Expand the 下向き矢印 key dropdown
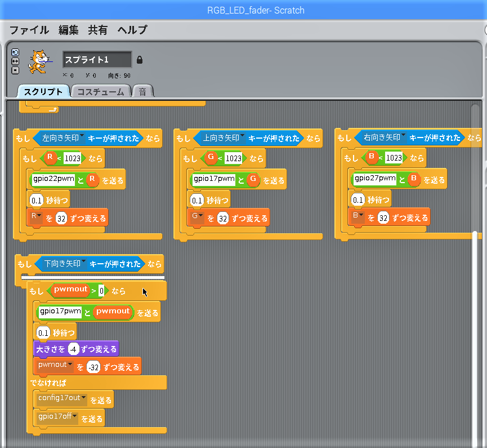The width and height of the screenshot is (487, 448). tap(83, 263)
